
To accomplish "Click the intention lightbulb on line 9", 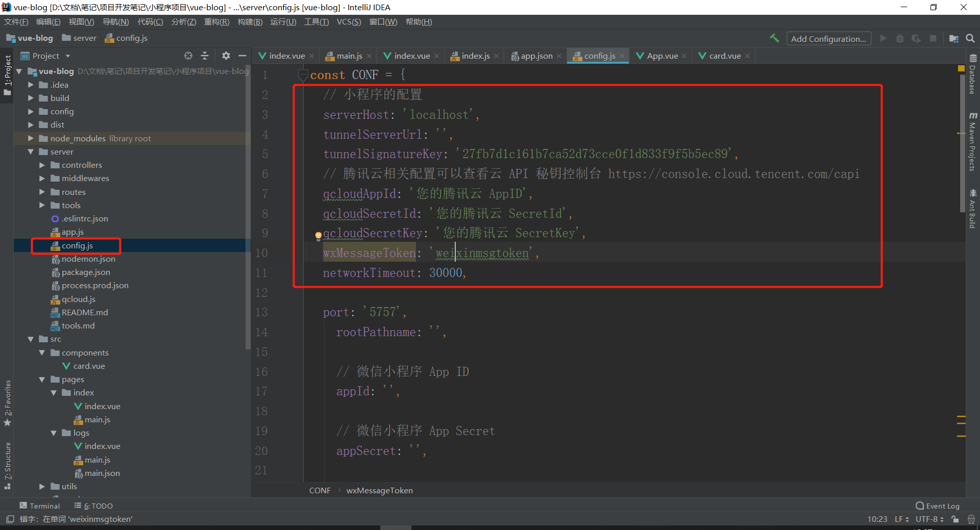I will (x=318, y=235).
